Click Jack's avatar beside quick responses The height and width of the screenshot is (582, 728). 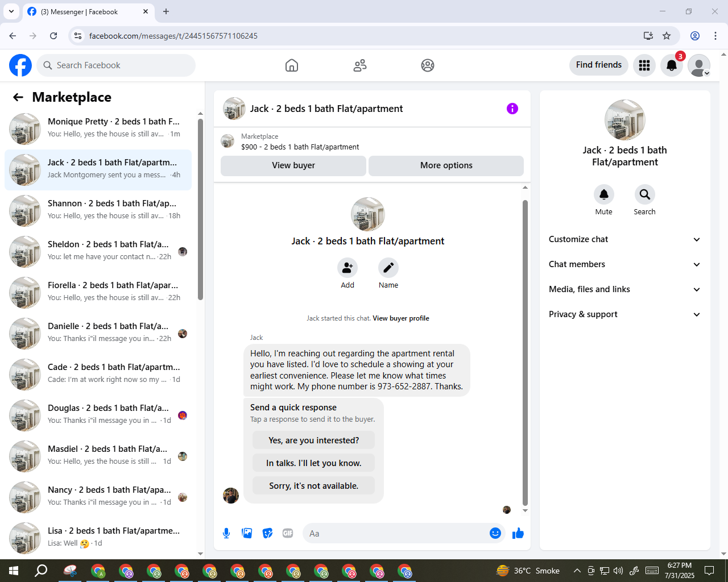click(x=231, y=496)
